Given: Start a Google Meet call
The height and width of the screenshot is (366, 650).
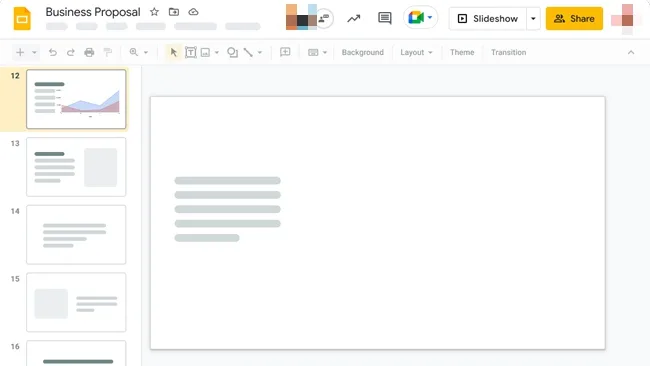Looking at the screenshot, I should click(416, 18).
